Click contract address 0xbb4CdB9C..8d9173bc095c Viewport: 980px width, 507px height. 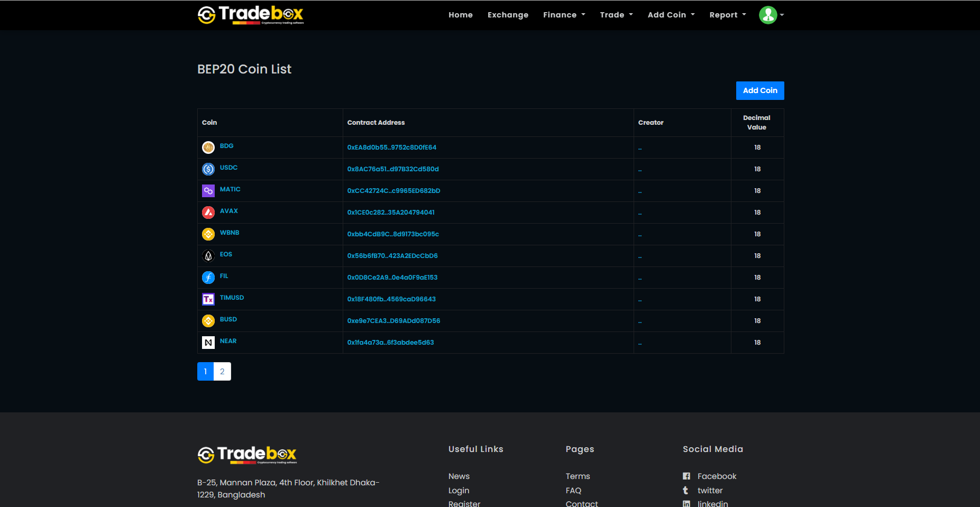(x=393, y=234)
